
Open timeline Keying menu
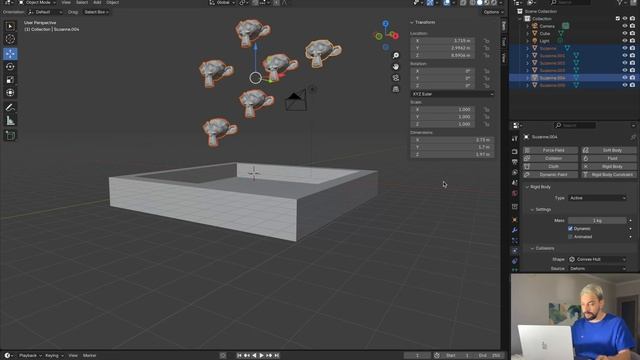tap(54, 356)
